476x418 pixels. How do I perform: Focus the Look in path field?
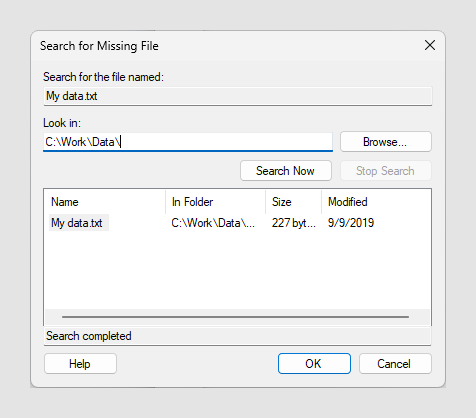(x=188, y=142)
